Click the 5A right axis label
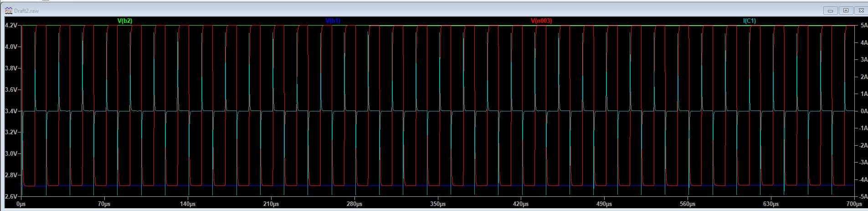This screenshot has height=211, width=868. (x=863, y=26)
